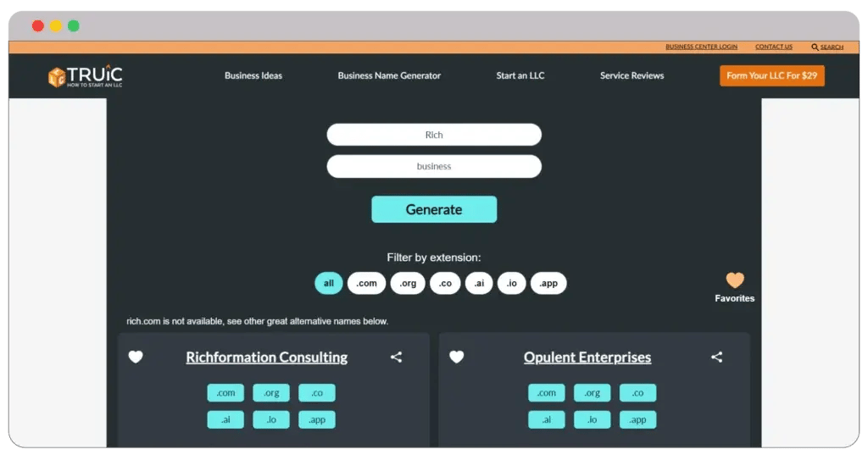Image resolution: width=868 pixels, height=460 pixels.
Task: Filter results by .com extension
Action: tap(366, 284)
